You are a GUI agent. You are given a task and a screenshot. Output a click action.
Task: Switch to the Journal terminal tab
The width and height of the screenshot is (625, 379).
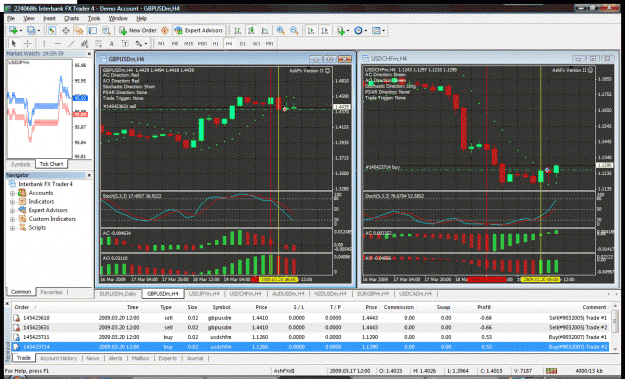coord(195,358)
